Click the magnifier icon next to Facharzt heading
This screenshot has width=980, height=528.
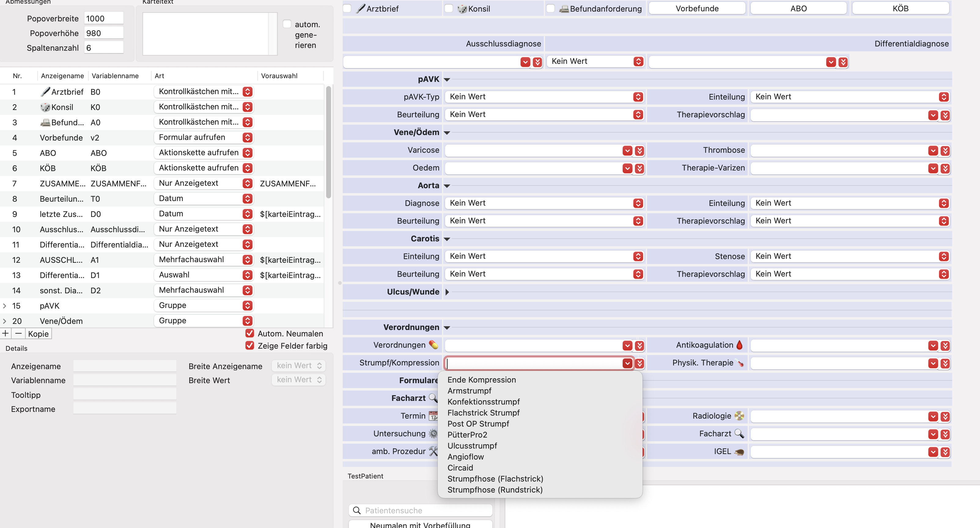[433, 398]
